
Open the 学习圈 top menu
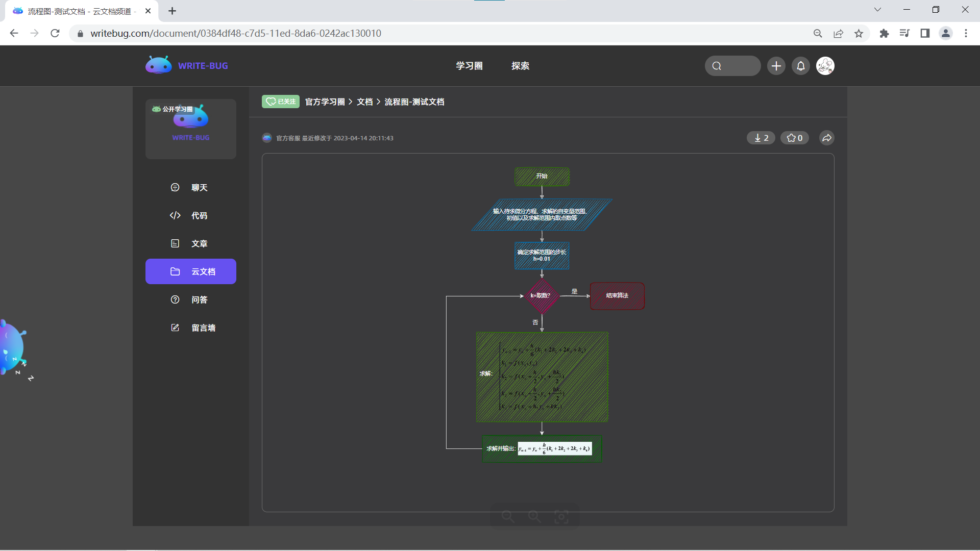[469, 66]
